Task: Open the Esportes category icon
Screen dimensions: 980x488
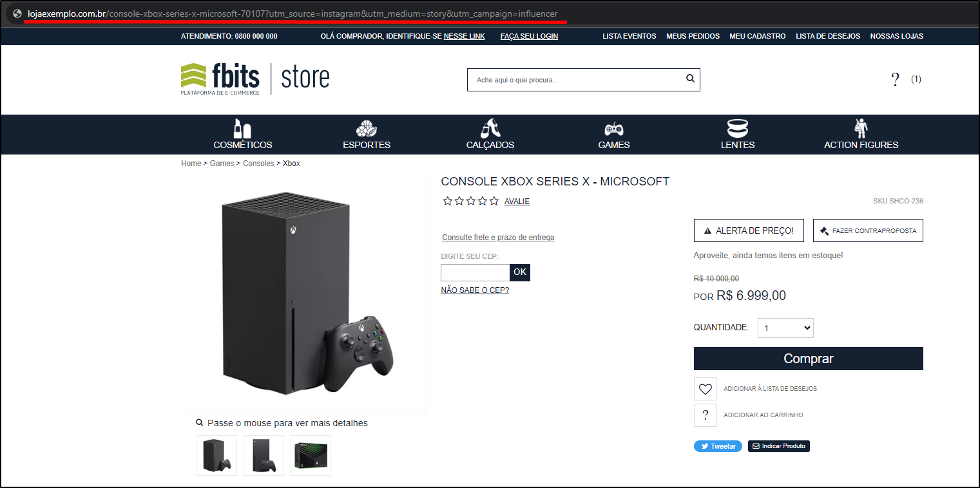Action: (x=367, y=129)
